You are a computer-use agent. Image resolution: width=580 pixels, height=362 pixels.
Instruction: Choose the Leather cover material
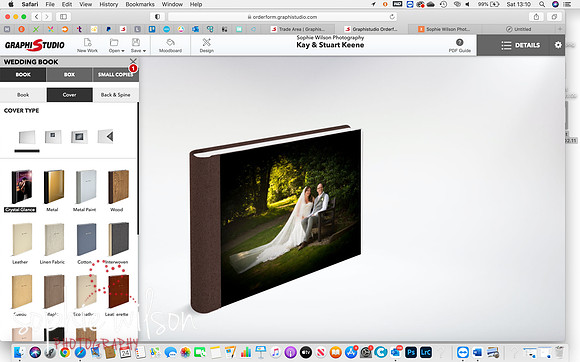point(21,243)
